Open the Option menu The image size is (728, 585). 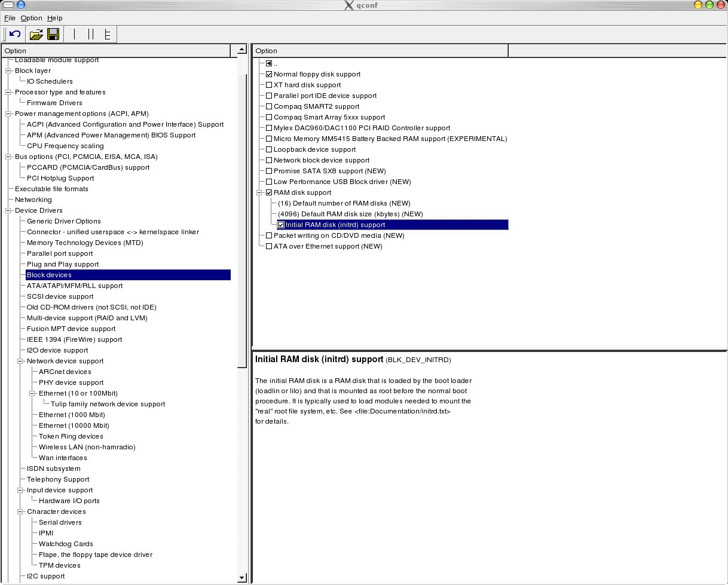click(x=31, y=18)
